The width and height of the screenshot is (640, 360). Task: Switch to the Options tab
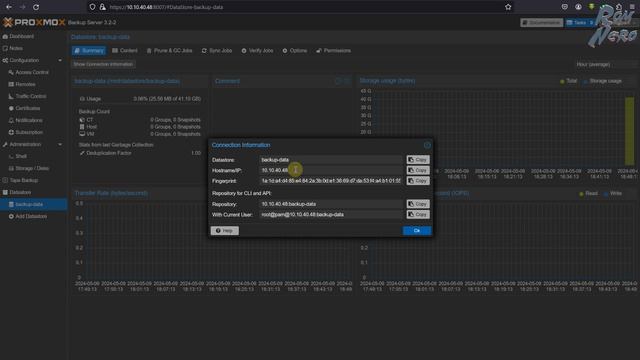(x=295, y=51)
